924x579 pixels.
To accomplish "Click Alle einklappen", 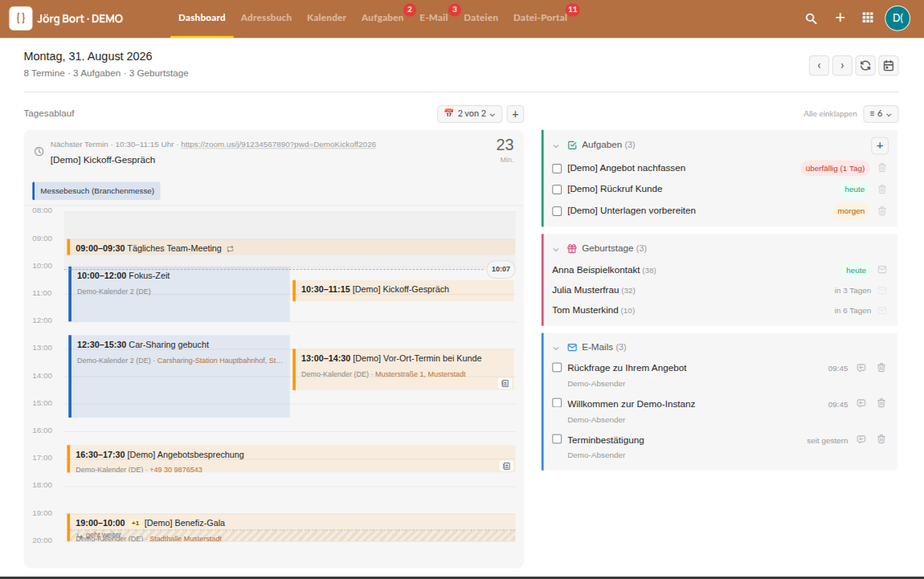I will click(830, 114).
